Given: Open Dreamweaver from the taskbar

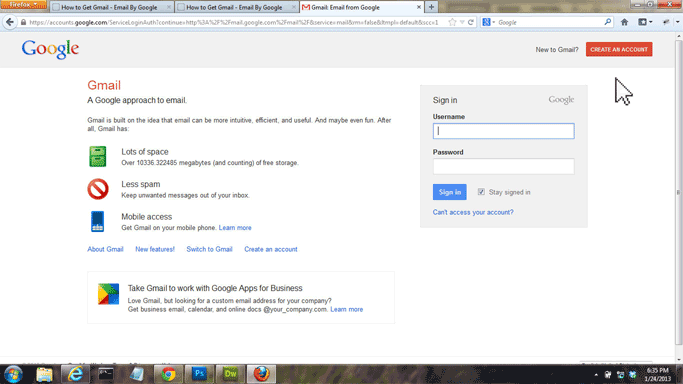Looking at the screenshot, I should coord(230,374).
